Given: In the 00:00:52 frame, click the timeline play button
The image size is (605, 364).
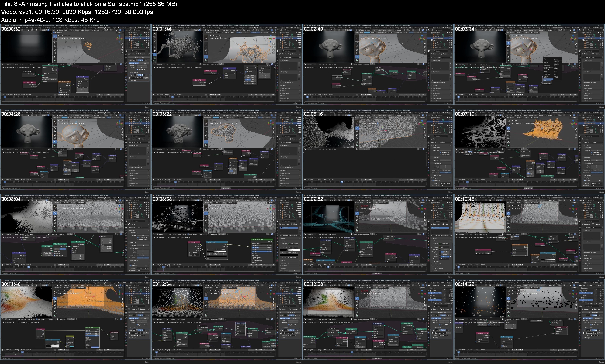Looking at the screenshot, I should tap(64, 95).
